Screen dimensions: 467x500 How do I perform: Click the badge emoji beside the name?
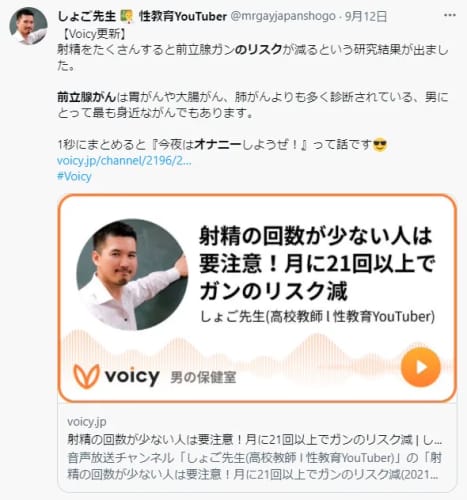click(x=127, y=16)
